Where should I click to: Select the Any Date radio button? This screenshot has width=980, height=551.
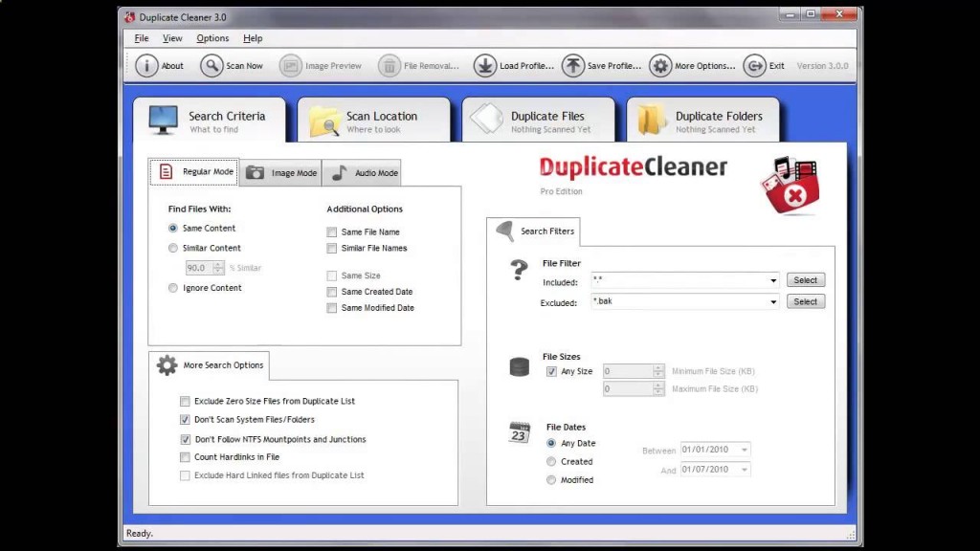(551, 443)
